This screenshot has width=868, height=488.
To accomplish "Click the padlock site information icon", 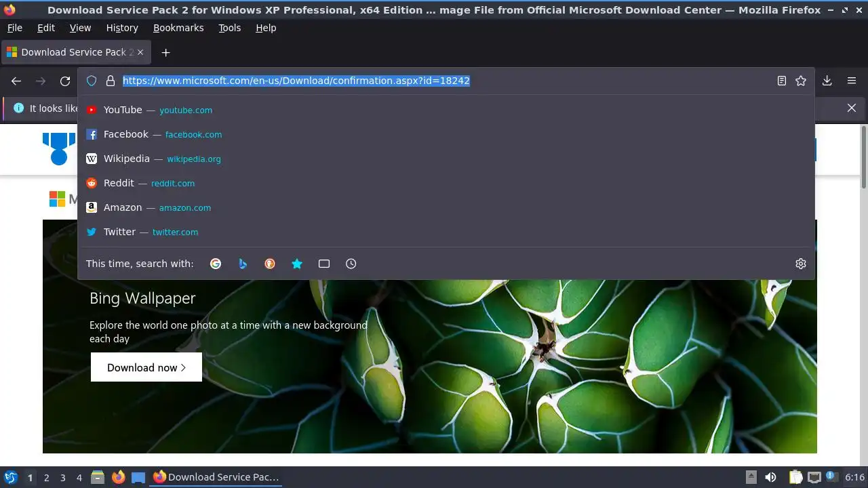I will (x=111, y=81).
